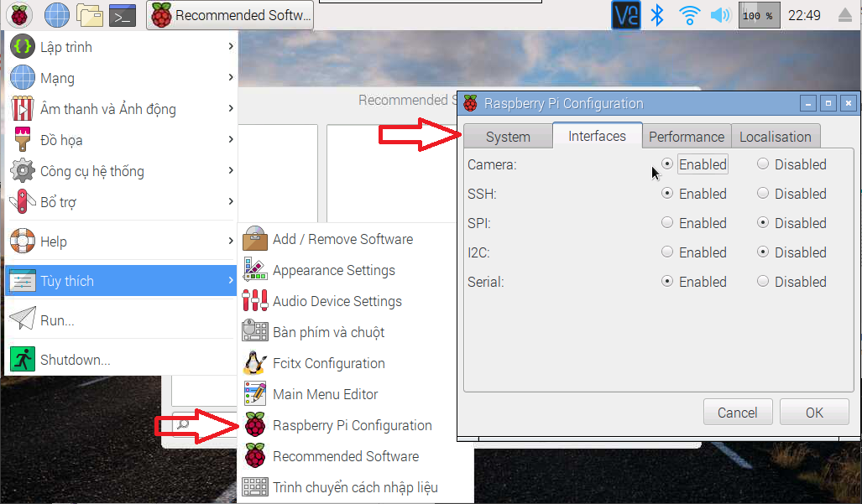
Task: Click the Add / Remove Software package icon
Action: pos(255,239)
